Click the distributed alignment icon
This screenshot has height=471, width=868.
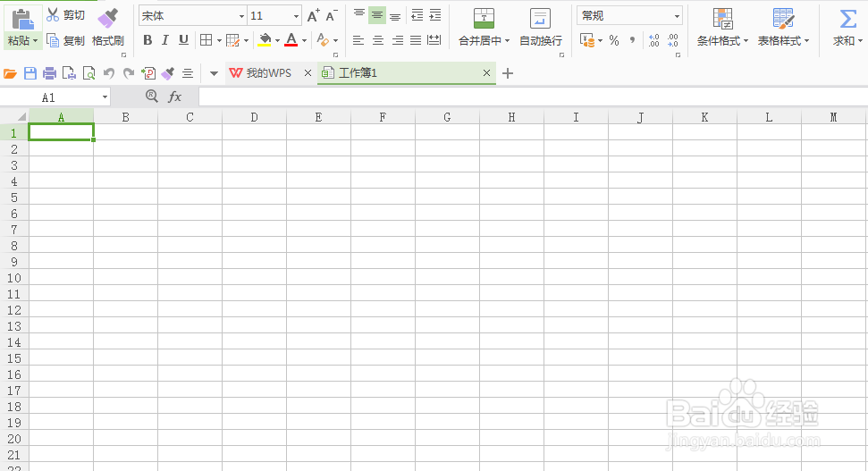(434, 40)
